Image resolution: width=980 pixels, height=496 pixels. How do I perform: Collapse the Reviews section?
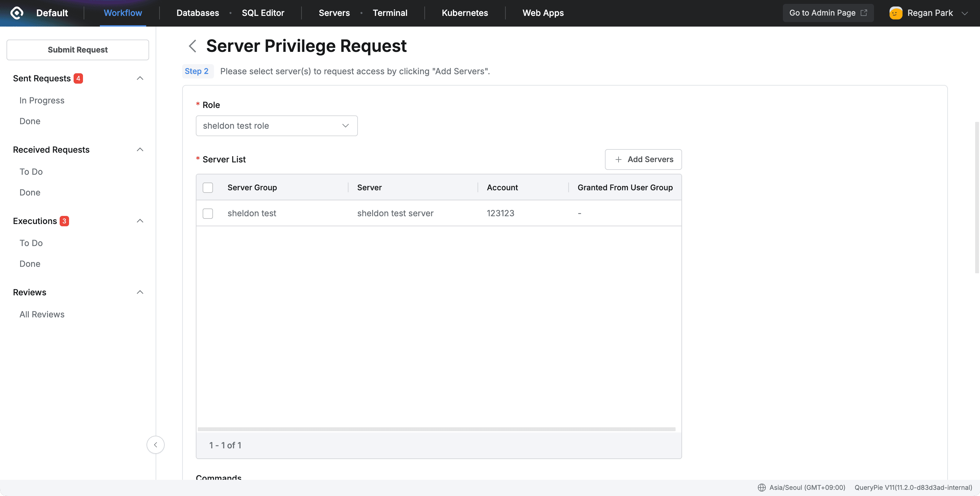[140, 292]
